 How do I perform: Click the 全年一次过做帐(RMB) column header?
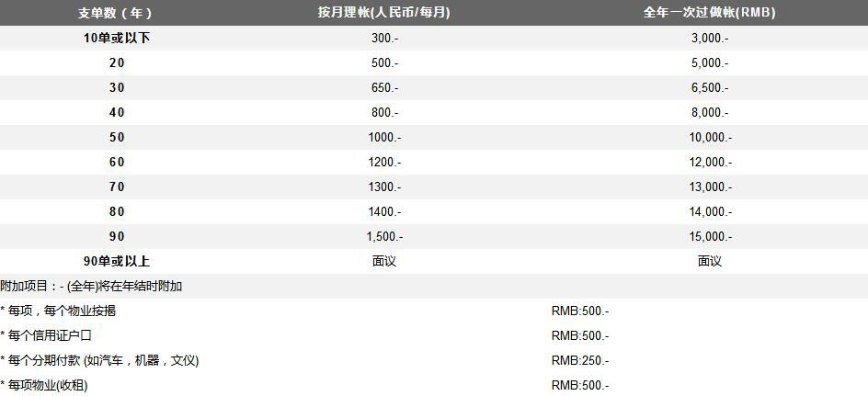click(x=710, y=13)
